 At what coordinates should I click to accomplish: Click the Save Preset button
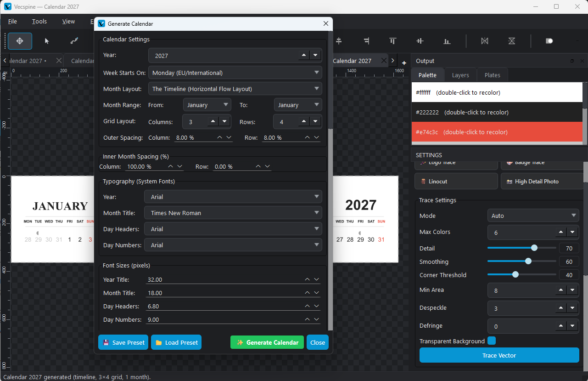[123, 342]
